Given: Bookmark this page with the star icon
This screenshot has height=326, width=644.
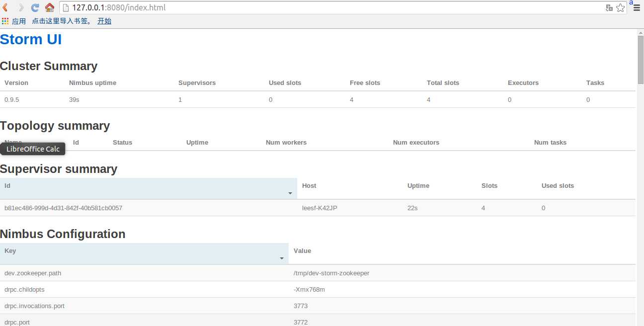Looking at the screenshot, I should (621, 8).
